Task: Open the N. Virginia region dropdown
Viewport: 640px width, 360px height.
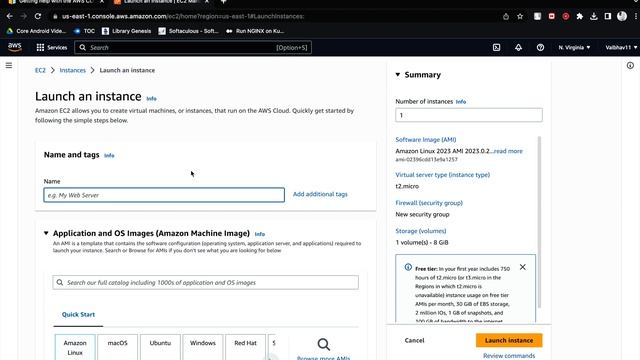Action: pyautogui.click(x=574, y=47)
